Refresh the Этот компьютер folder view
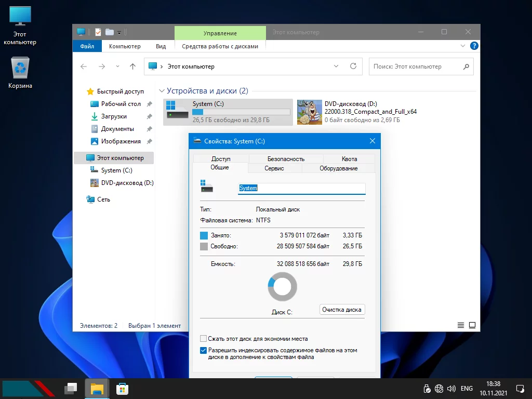This screenshot has height=399, width=532. coord(353,66)
